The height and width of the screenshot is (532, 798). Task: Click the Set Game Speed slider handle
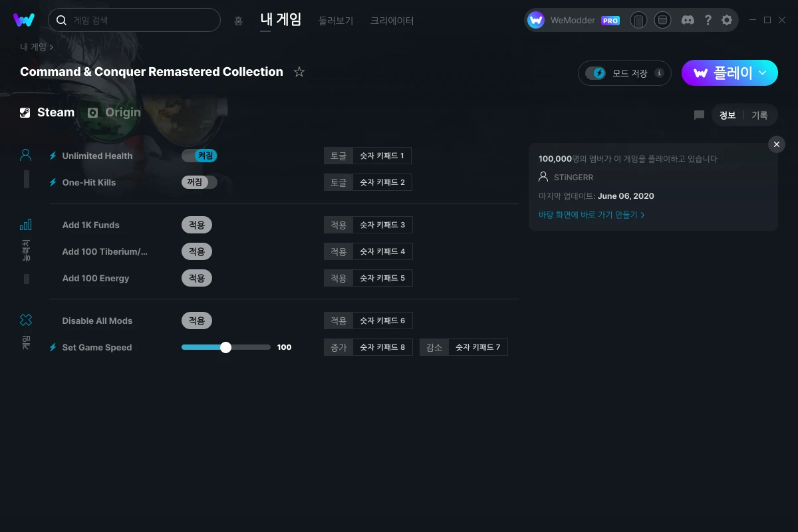[x=225, y=347]
